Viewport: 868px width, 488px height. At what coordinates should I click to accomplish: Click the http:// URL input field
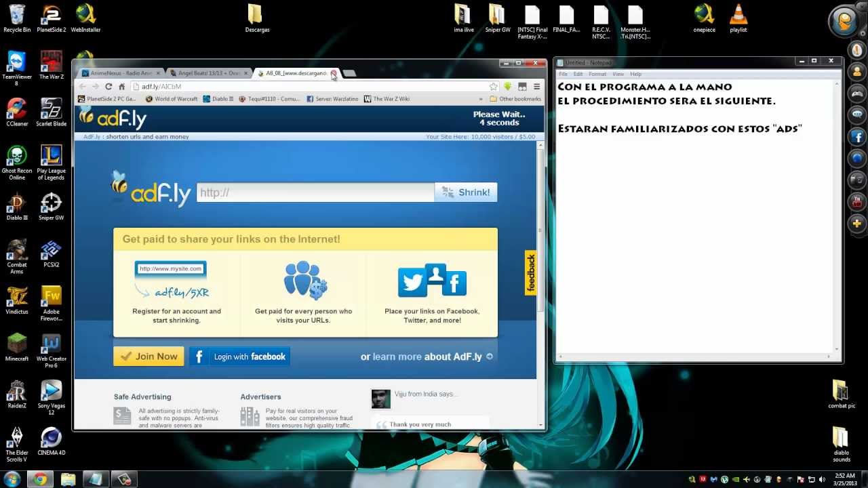(x=315, y=192)
